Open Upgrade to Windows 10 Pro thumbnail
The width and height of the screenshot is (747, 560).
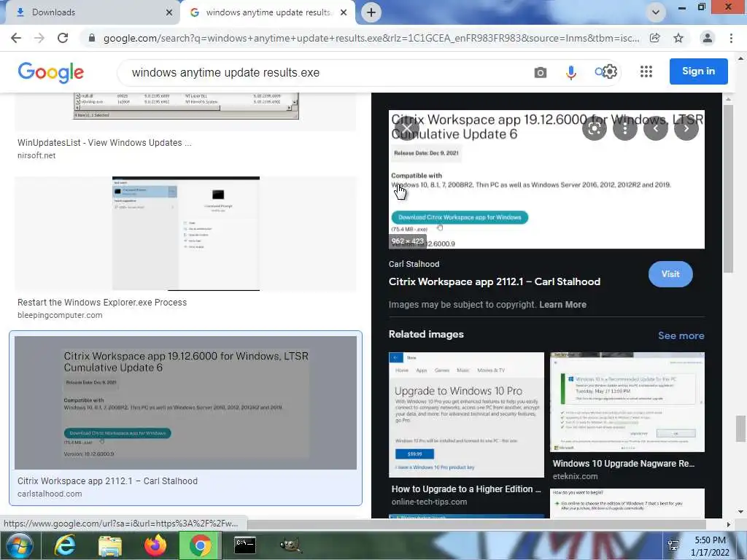pos(466,415)
